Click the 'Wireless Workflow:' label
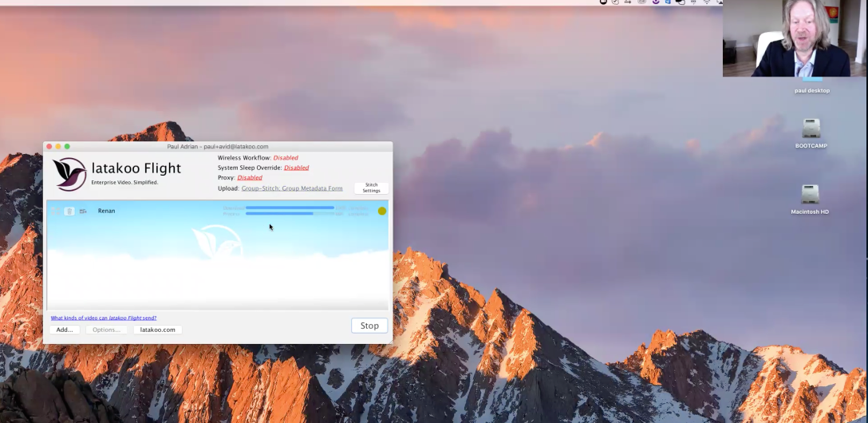Image resolution: width=868 pixels, height=423 pixels. 244,158
